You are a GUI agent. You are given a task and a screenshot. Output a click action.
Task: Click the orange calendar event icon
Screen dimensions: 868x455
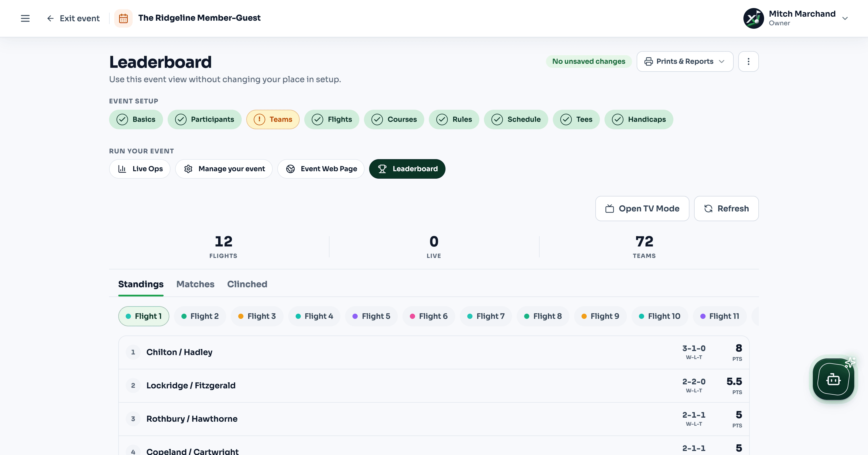coord(123,18)
